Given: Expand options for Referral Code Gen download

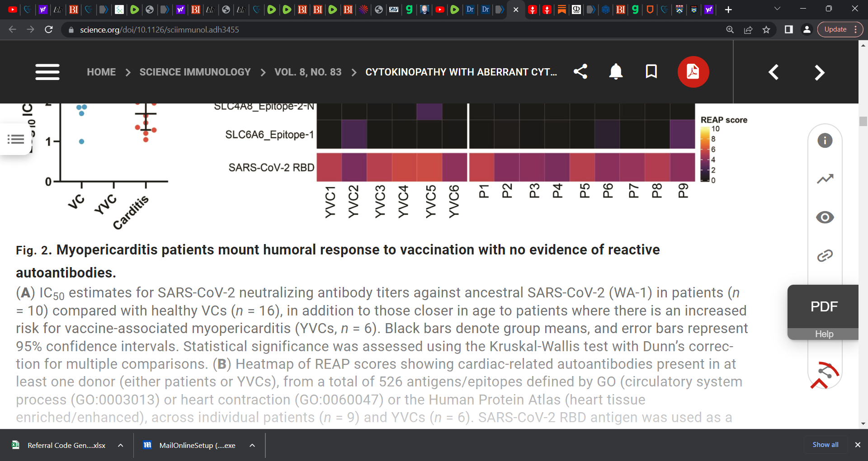Looking at the screenshot, I should tap(120, 445).
